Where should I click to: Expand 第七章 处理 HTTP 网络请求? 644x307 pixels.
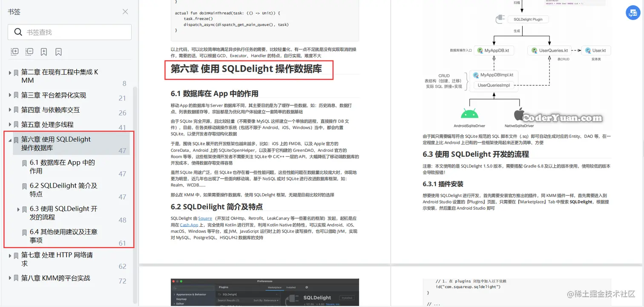pos(9,255)
